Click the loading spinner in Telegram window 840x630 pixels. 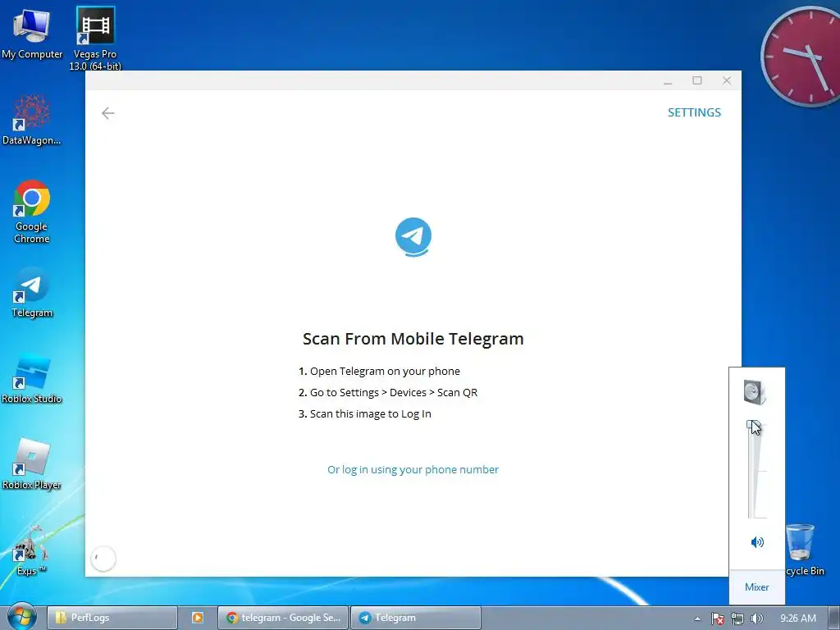point(103,559)
